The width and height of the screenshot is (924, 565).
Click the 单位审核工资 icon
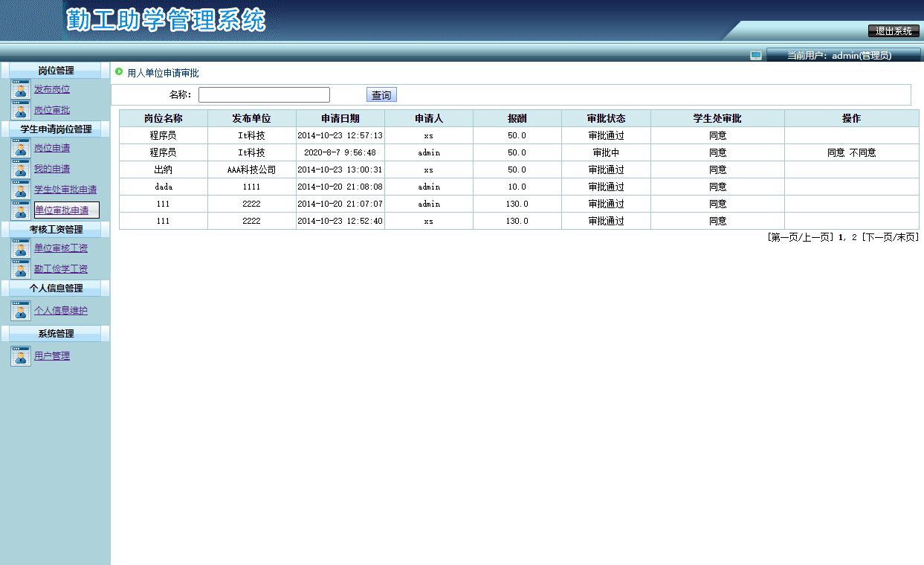click(21, 248)
